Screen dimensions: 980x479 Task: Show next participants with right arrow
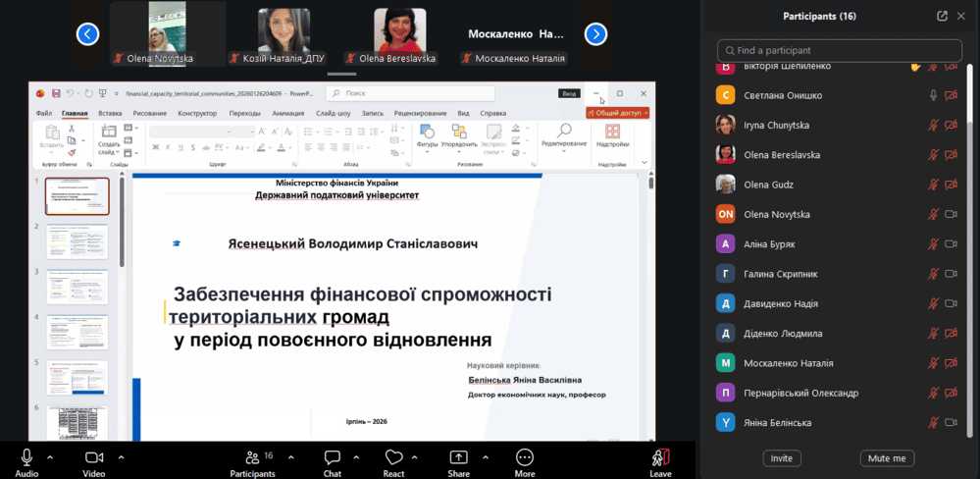pos(595,34)
